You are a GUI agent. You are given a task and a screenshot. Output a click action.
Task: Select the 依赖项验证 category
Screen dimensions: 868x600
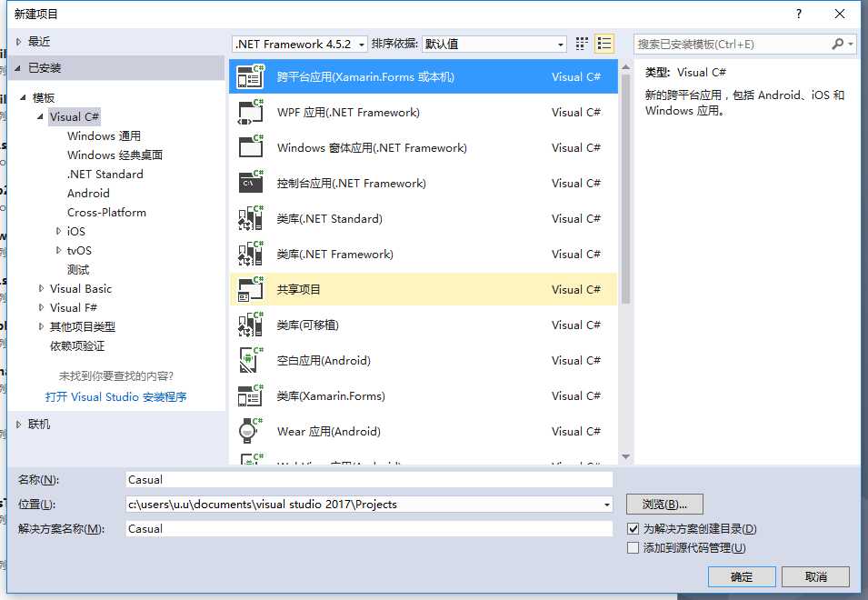click(x=77, y=346)
